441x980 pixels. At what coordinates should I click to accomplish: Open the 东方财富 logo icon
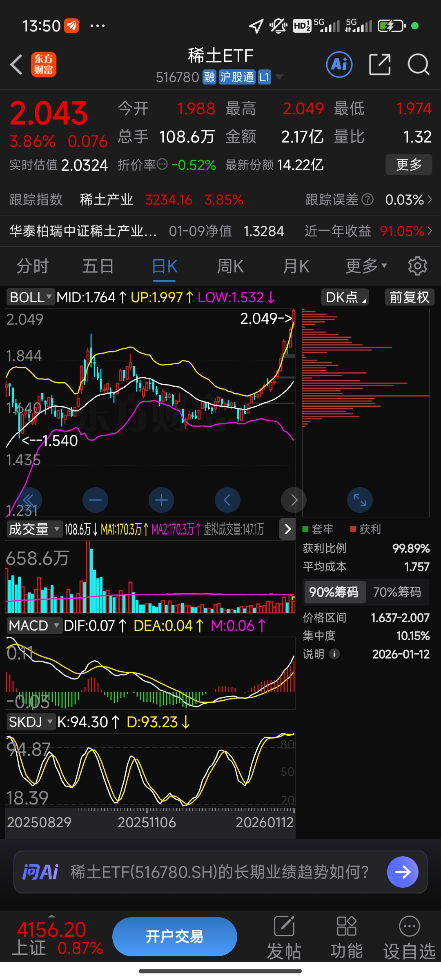(x=44, y=65)
